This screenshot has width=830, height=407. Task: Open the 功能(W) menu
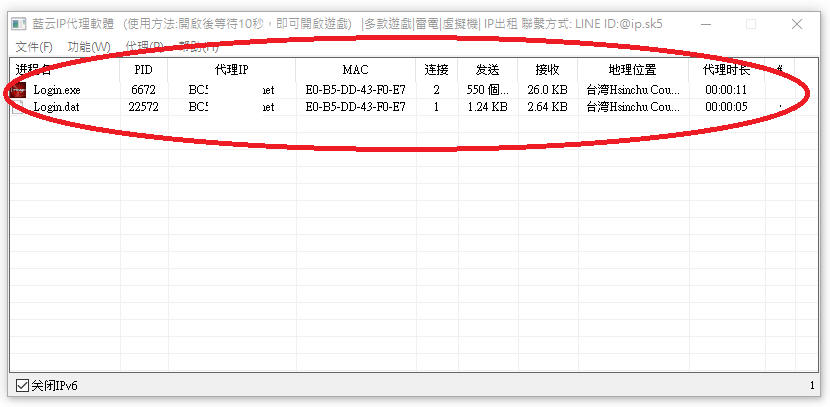[89, 47]
